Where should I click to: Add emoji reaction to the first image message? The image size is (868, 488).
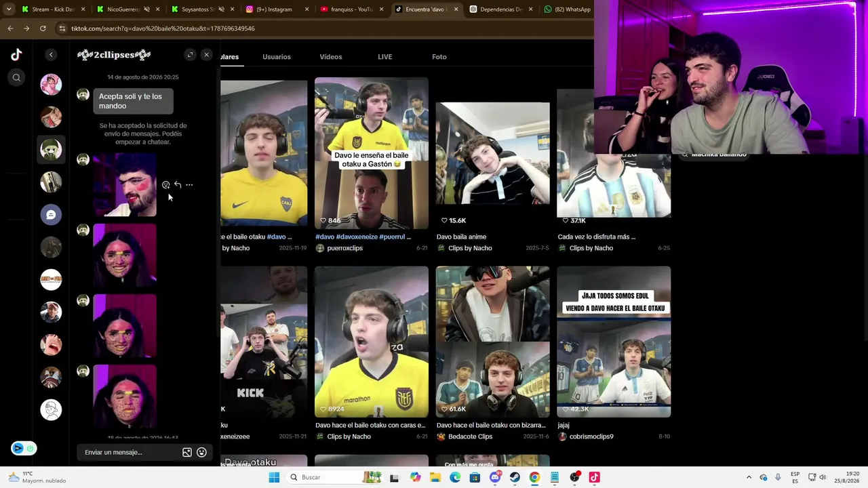click(165, 185)
